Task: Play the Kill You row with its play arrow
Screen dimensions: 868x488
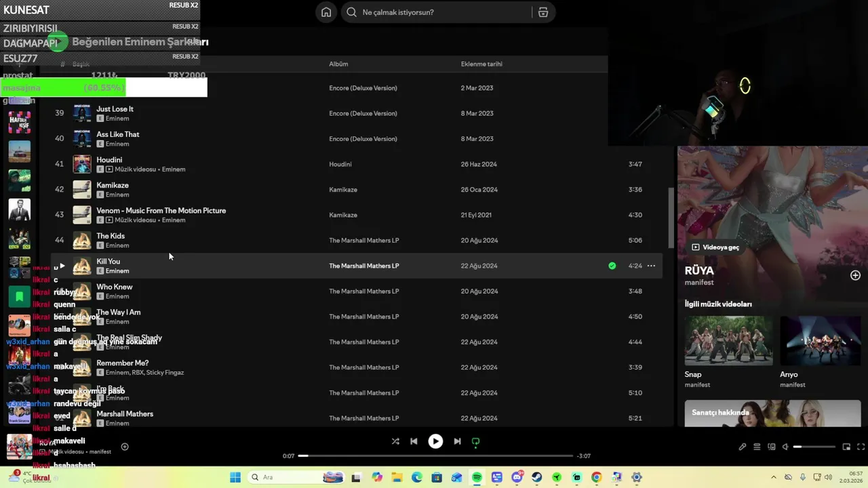Action: pos(62,266)
